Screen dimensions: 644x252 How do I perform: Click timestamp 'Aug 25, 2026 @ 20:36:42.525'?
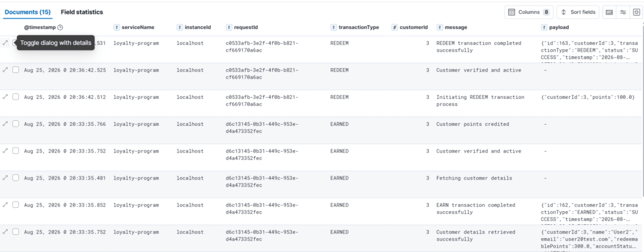click(x=65, y=70)
